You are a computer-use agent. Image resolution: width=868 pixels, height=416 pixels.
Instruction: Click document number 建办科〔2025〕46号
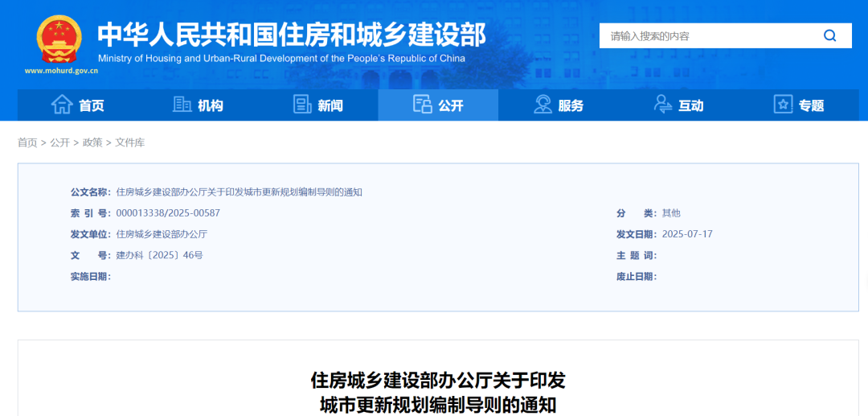(159, 255)
